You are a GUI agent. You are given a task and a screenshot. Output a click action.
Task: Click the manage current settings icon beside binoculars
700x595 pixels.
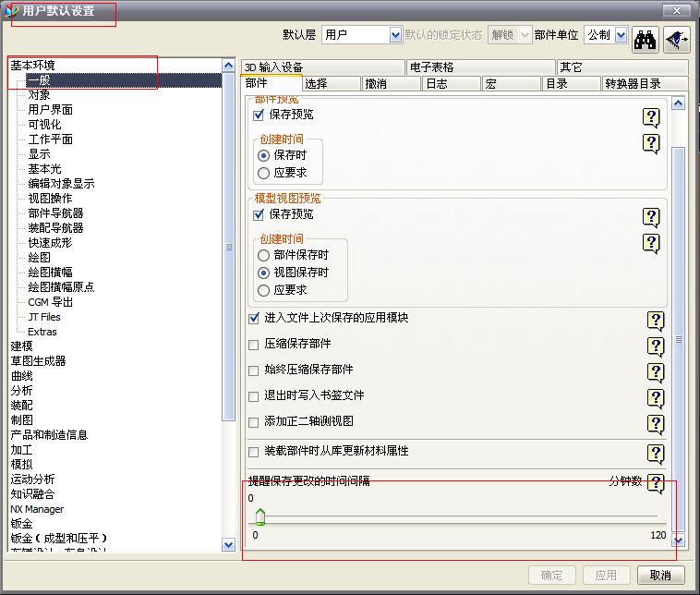[677, 40]
